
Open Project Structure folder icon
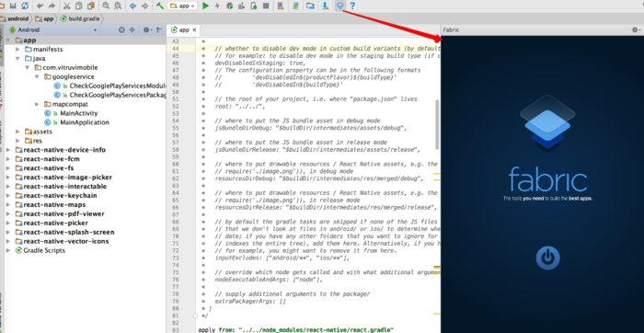310,6
